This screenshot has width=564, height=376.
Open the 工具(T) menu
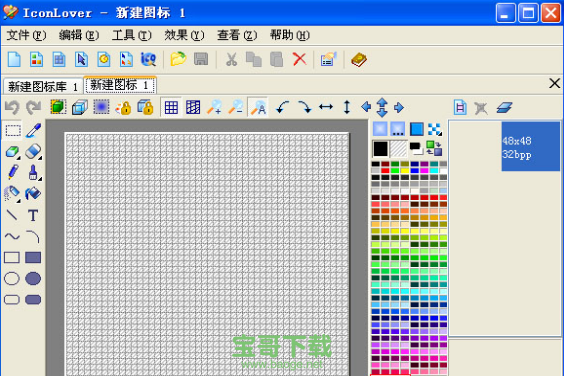132,35
